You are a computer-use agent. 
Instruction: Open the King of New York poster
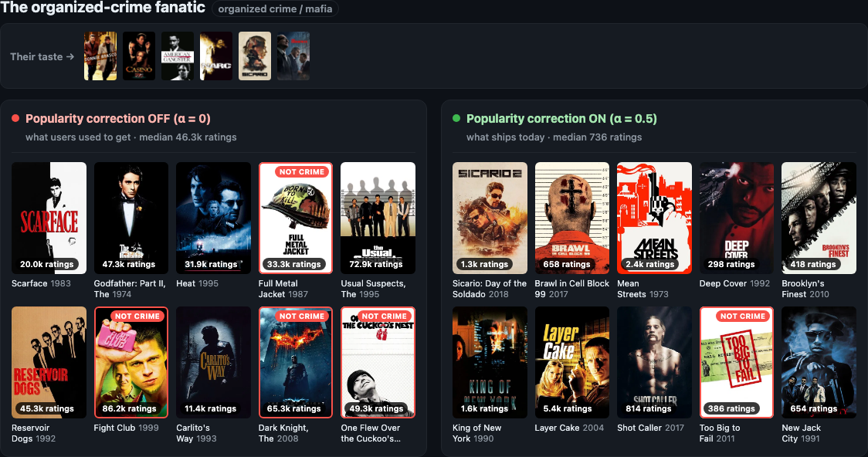(490, 362)
